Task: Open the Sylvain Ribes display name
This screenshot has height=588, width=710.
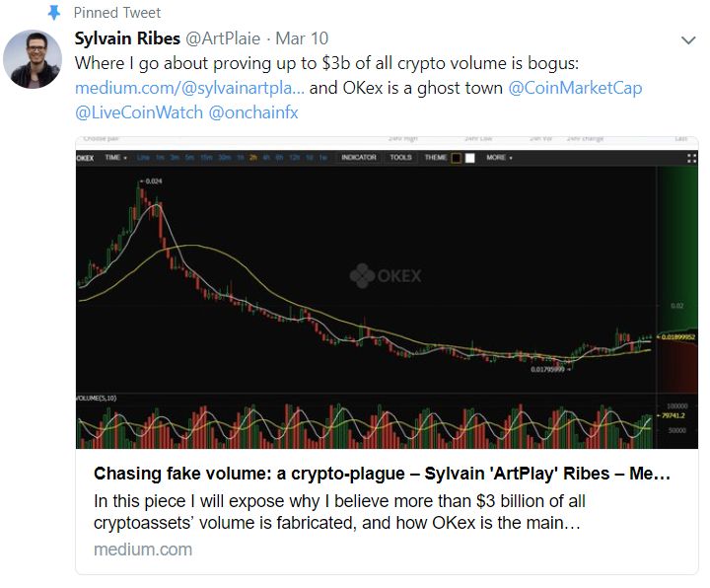Action: click(x=124, y=38)
